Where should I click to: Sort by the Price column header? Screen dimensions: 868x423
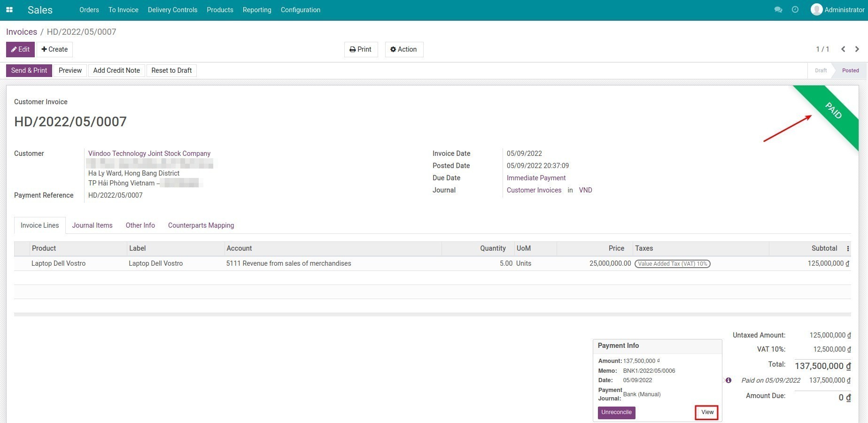[x=595, y=249]
